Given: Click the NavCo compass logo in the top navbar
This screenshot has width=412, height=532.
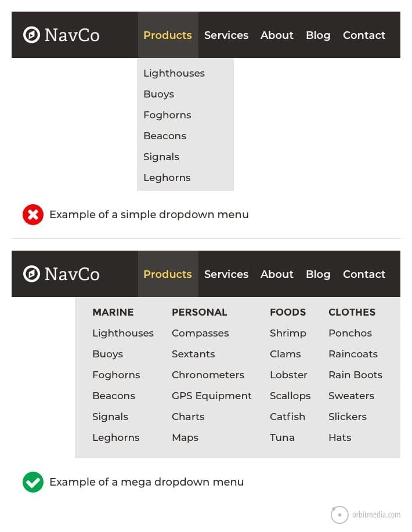Looking at the screenshot, I should pos(32,35).
